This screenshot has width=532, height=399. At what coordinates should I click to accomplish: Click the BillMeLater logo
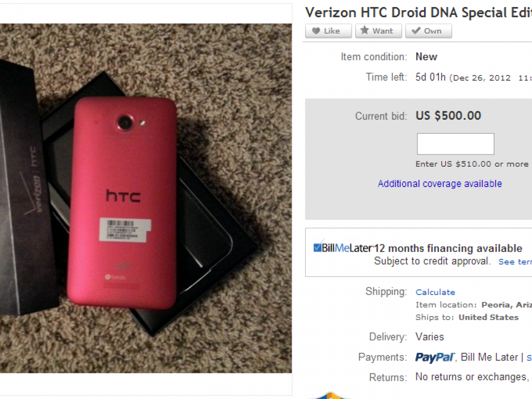tap(343, 248)
